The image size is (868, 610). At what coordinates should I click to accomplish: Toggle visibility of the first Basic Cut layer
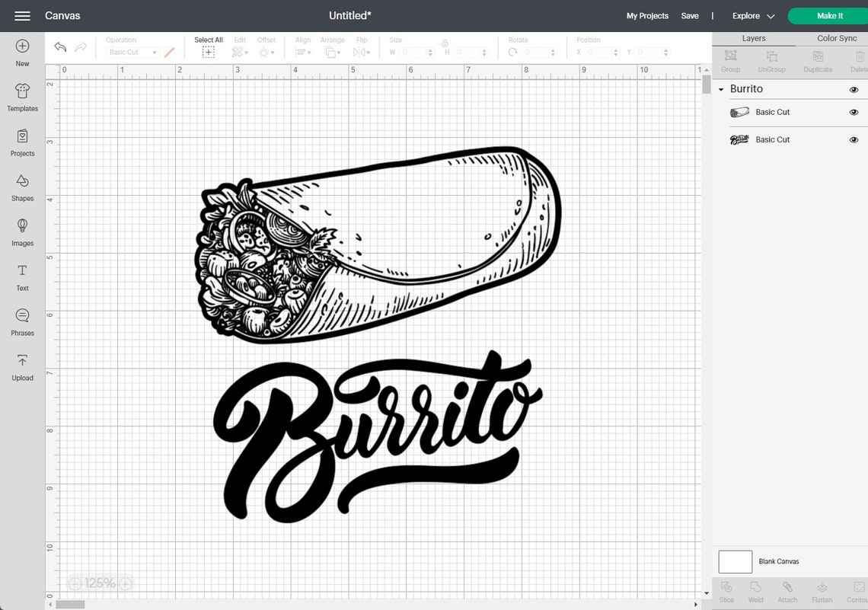[x=854, y=112]
